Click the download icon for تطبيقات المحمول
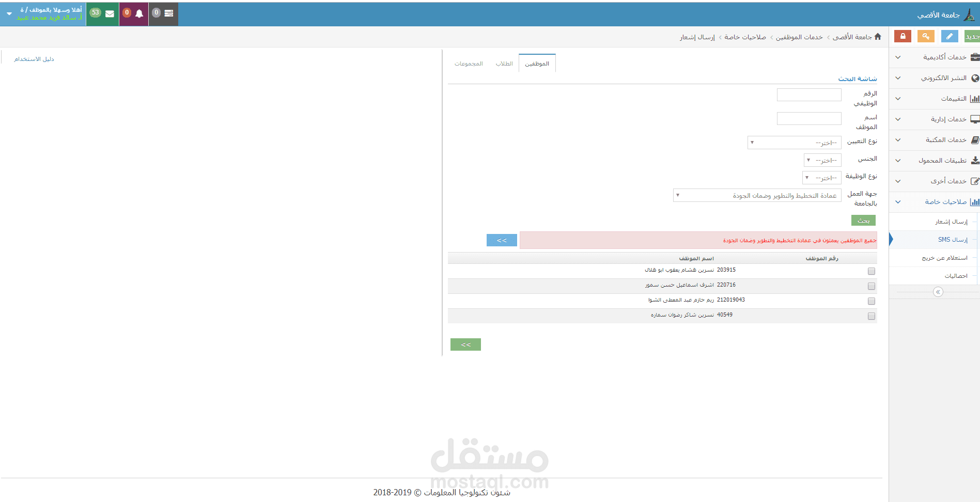The image size is (980, 502). pyautogui.click(x=975, y=161)
